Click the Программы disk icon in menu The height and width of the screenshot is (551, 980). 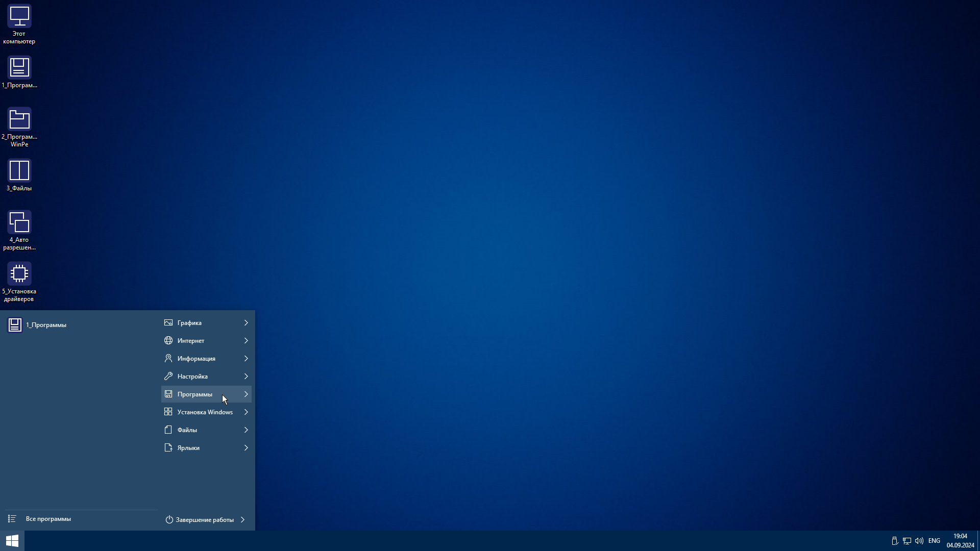[168, 394]
